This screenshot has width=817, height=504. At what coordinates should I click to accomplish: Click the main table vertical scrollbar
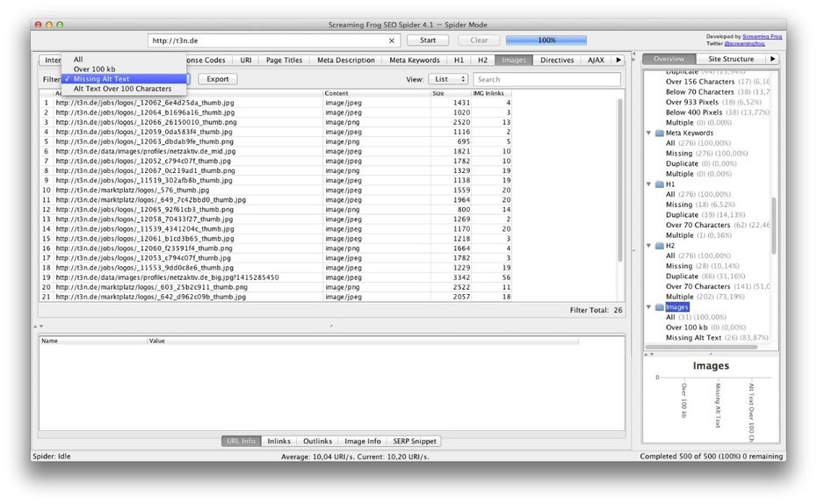point(620,180)
